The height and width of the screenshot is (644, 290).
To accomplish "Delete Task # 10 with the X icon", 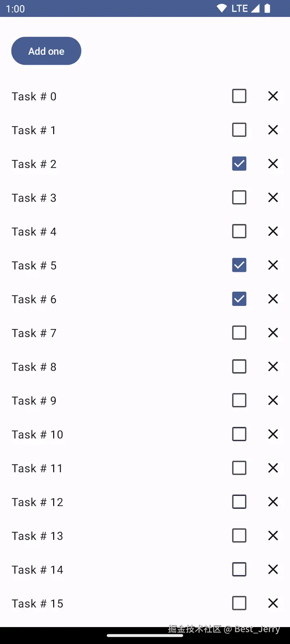I will point(273,434).
